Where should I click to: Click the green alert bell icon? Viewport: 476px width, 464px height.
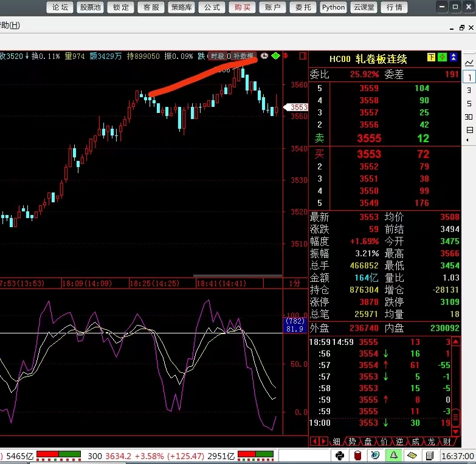click(394, 455)
